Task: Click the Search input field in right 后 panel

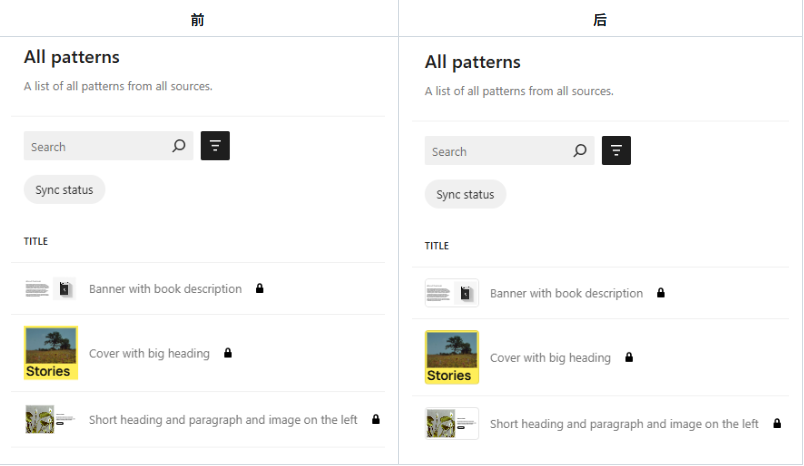Action: point(496,152)
